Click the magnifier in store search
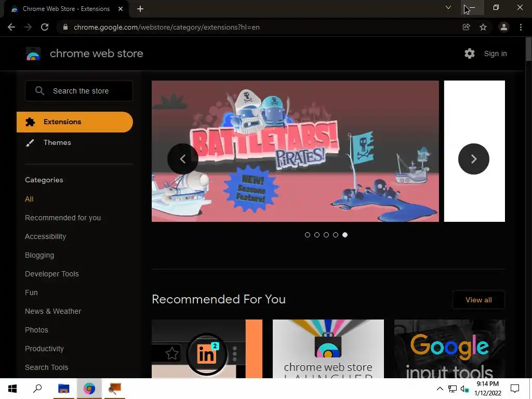 (x=39, y=90)
